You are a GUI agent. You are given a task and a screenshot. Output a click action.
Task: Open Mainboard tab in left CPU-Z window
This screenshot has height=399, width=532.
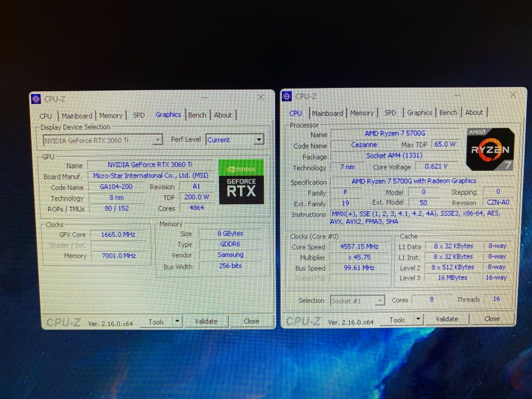pyautogui.click(x=77, y=116)
